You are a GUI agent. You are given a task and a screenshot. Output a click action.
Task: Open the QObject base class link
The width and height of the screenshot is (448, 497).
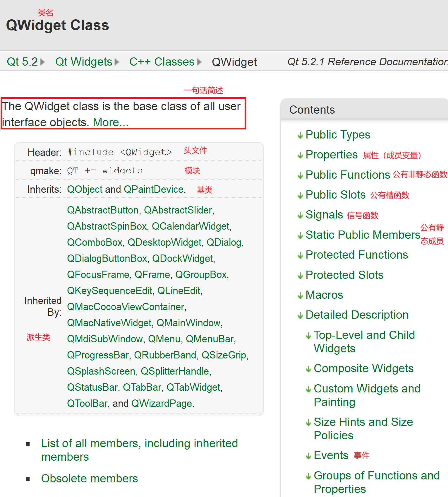[x=85, y=189]
